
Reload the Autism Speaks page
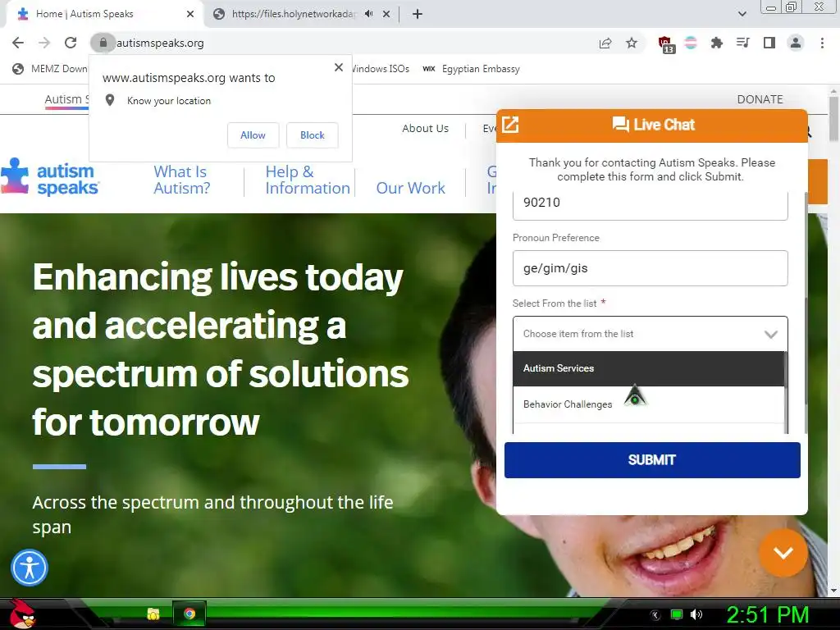[x=71, y=43]
